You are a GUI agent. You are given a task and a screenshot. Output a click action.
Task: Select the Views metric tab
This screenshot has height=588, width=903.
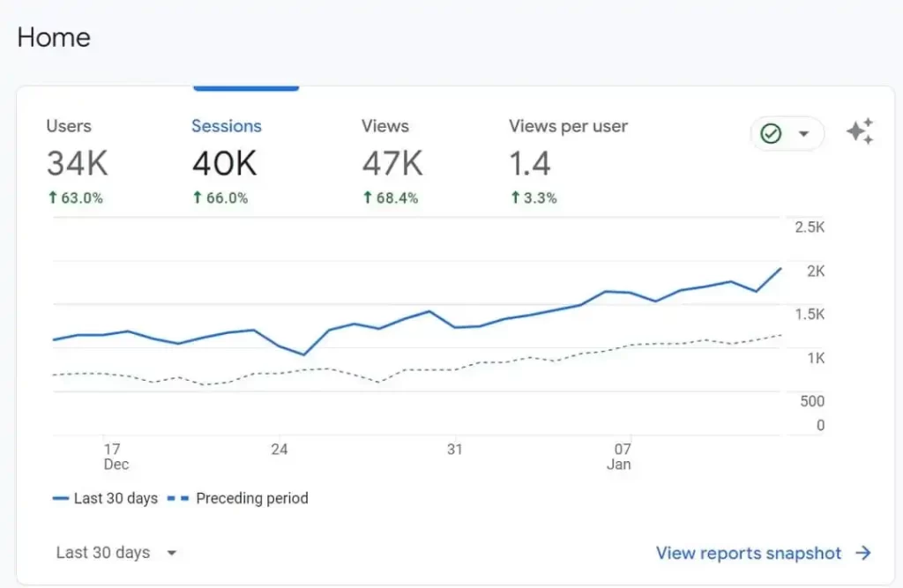click(384, 126)
